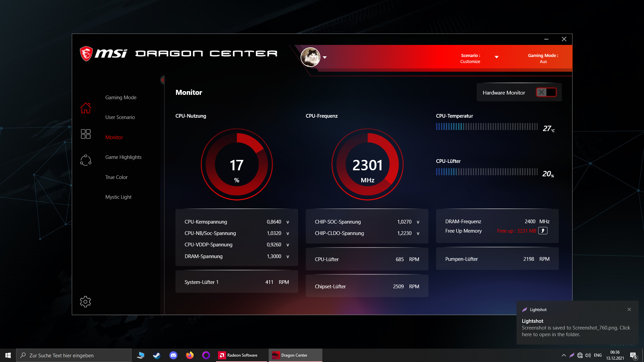Open User Scenario page
The height and width of the screenshot is (362, 644).
point(120,117)
